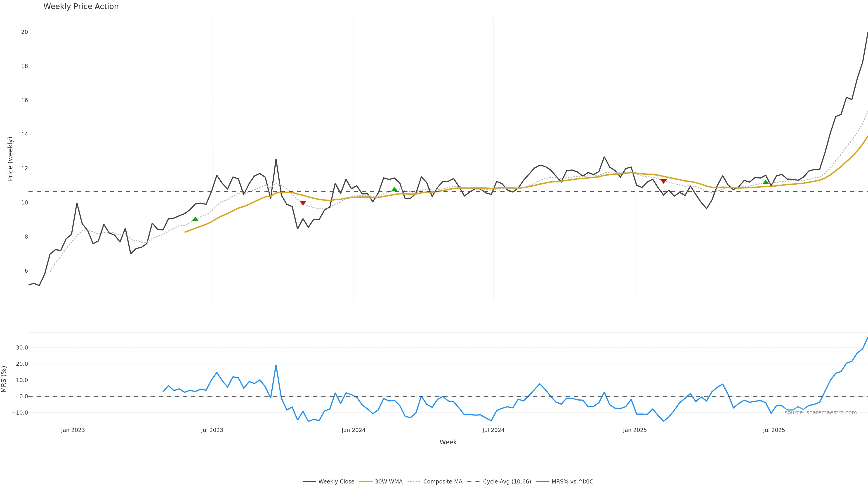Click the Price (weekly) y-axis title

(10, 159)
